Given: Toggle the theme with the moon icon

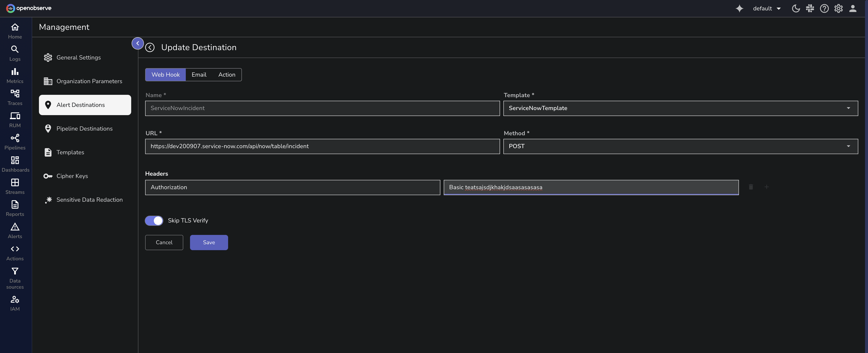Looking at the screenshot, I should pos(796,8).
